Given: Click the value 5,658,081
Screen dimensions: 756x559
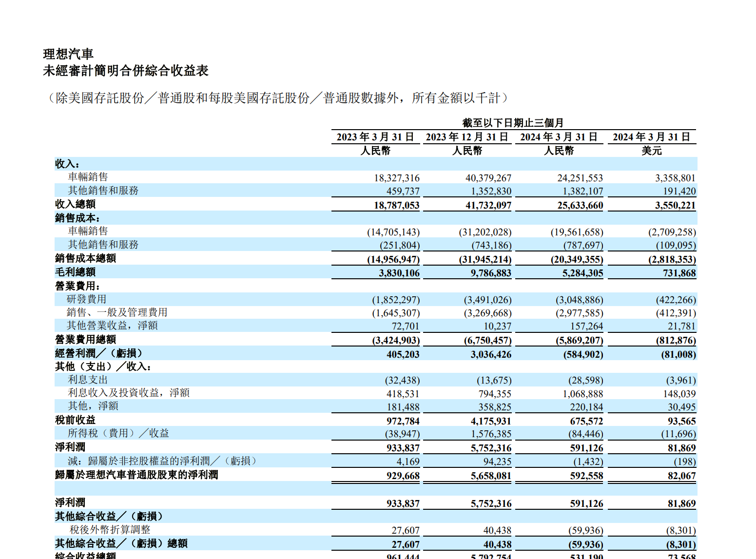Looking at the screenshot, I should pyautogui.click(x=491, y=476).
